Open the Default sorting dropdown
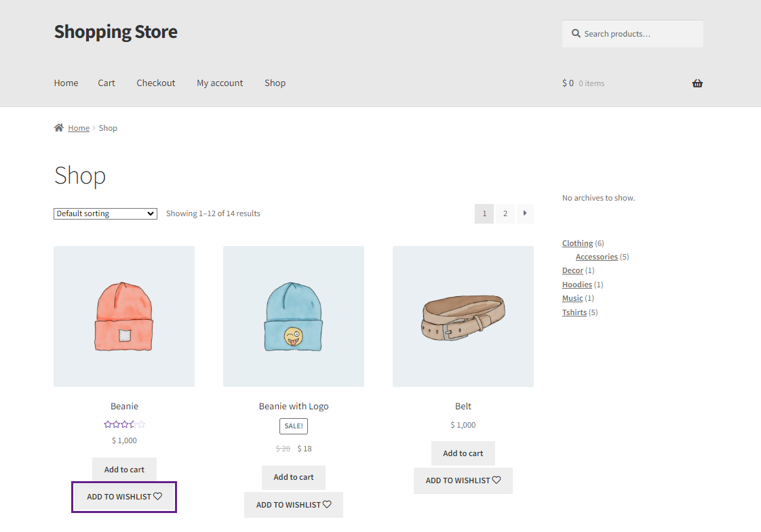761x532 pixels. tap(105, 213)
